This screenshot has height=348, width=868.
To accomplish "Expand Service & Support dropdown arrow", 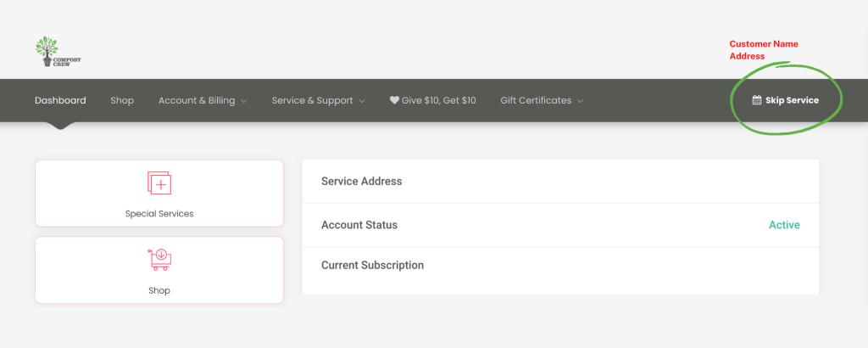I will [362, 101].
